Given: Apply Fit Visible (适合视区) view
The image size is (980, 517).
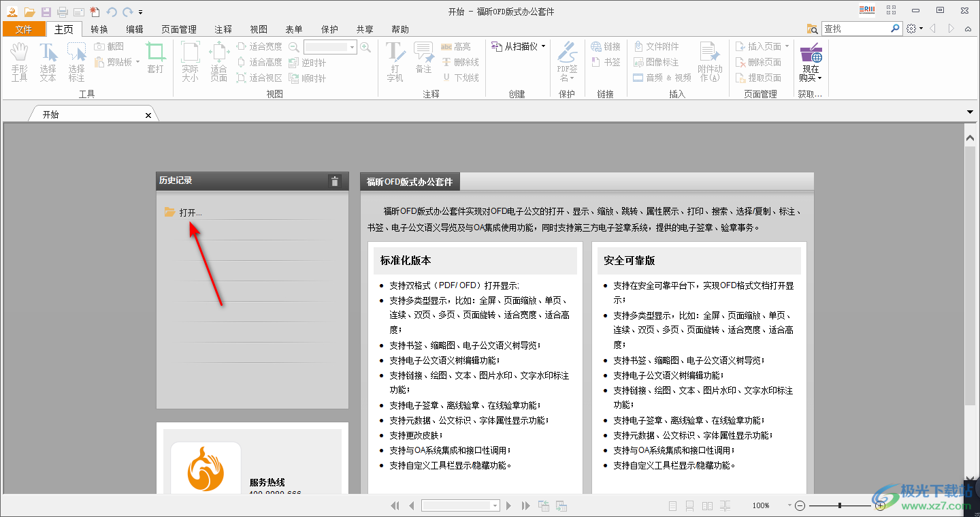Looking at the screenshot, I should [259, 78].
